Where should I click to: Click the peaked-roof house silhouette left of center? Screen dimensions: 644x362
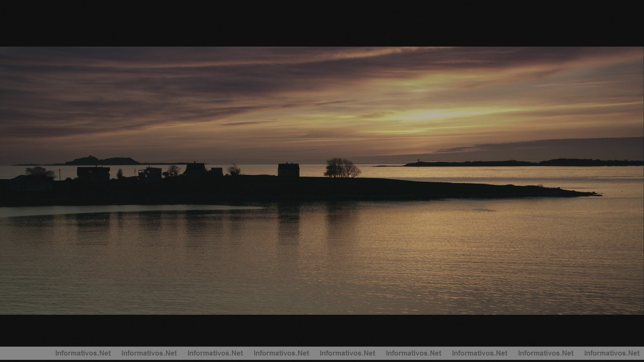click(195, 170)
